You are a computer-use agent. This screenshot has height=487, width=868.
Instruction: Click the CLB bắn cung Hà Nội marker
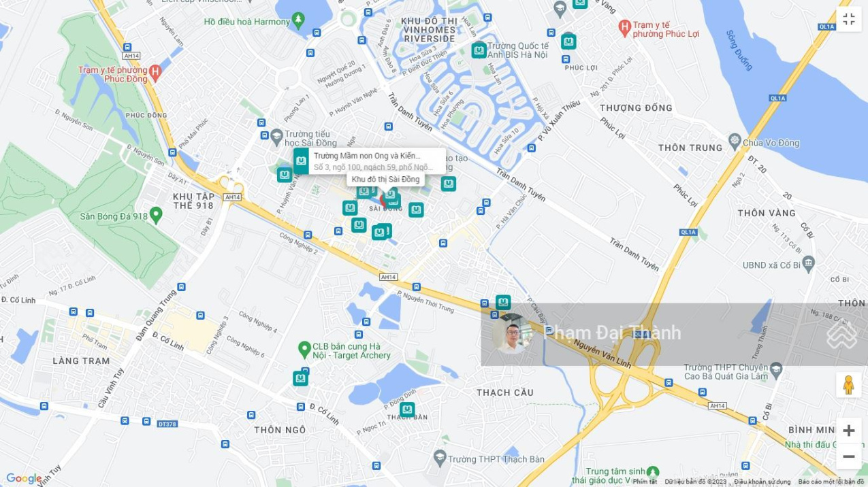tap(304, 350)
